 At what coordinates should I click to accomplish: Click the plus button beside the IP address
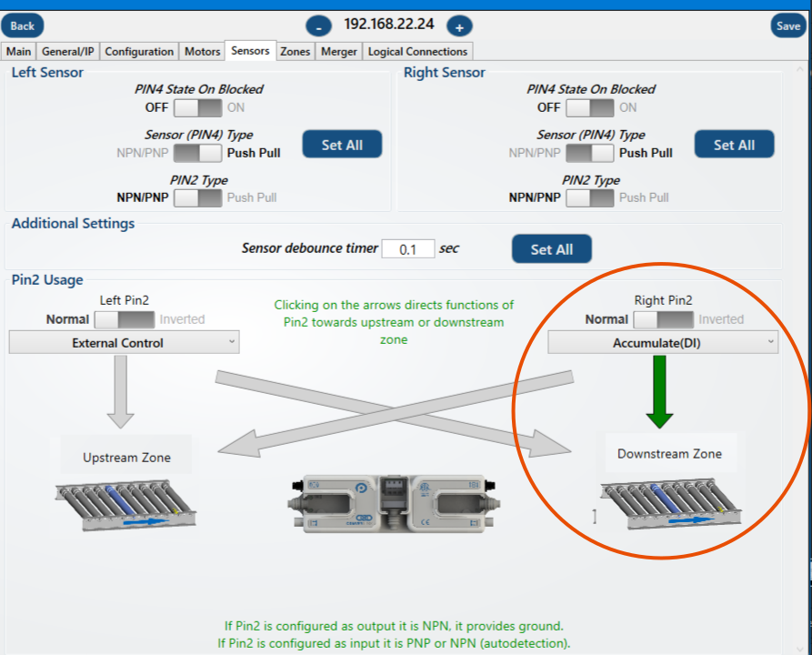pyautogui.click(x=459, y=25)
